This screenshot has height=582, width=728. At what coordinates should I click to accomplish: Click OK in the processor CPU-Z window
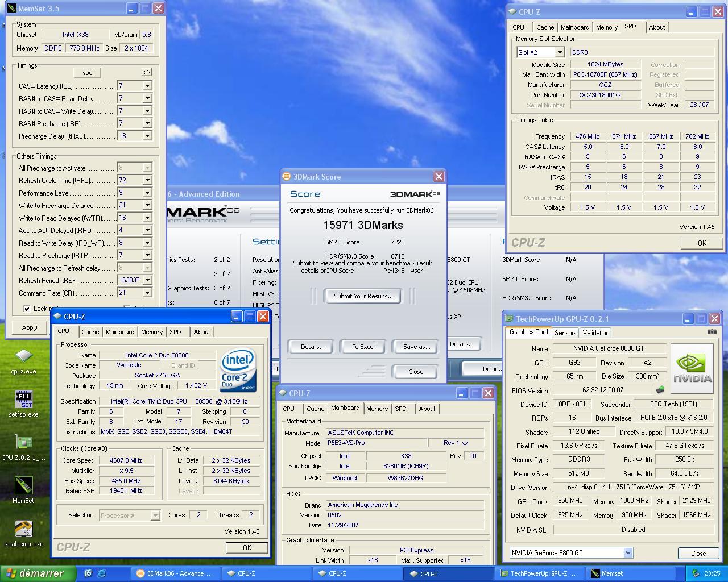coord(246,547)
